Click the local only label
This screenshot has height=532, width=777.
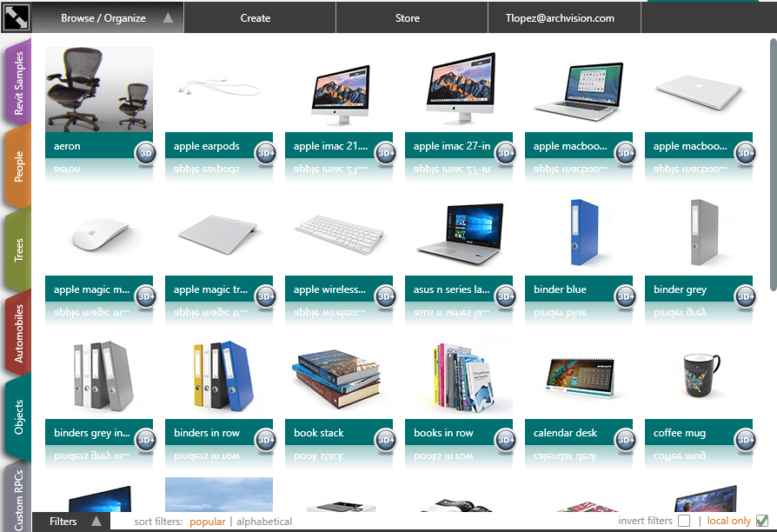(728, 521)
